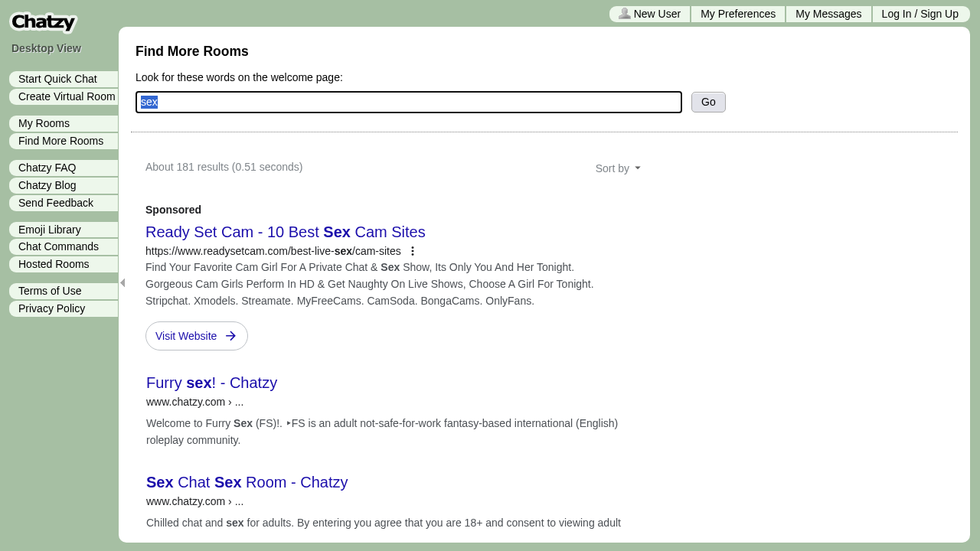This screenshot has height=551, width=980.
Task: Click the search words input field
Action: (x=409, y=102)
